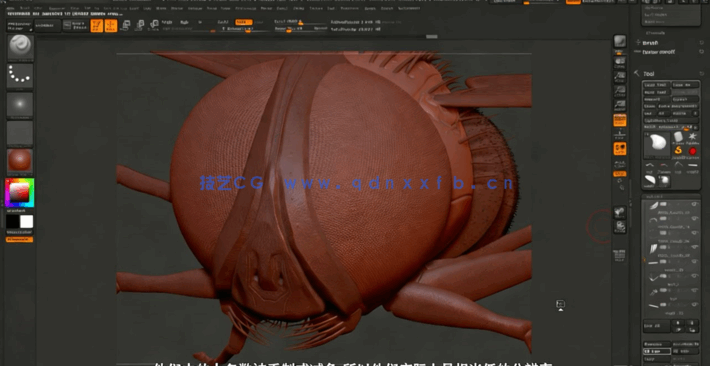Open the alpha thumbnail selector
Screen dimensions: 710x366
click(x=20, y=104)
